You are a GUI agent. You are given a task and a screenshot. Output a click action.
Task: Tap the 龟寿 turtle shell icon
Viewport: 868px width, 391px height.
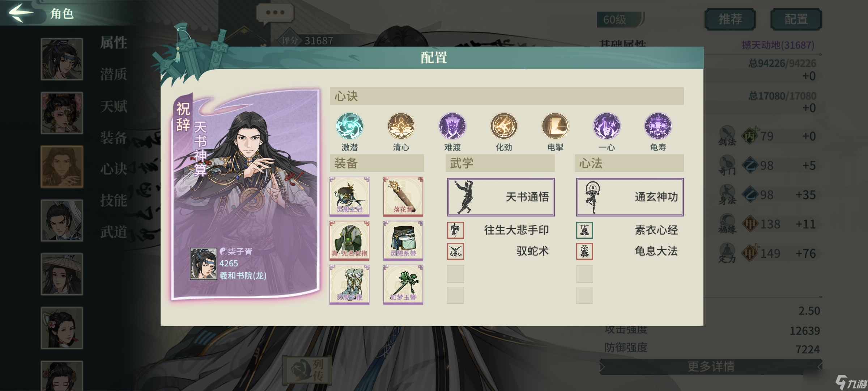(x=658, y=126)
